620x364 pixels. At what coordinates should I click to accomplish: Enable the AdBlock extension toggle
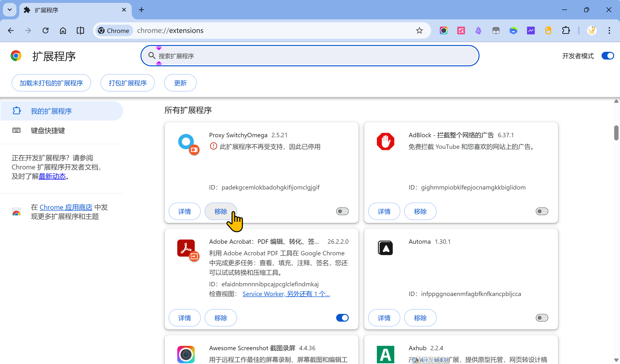(x=542, y=211)
